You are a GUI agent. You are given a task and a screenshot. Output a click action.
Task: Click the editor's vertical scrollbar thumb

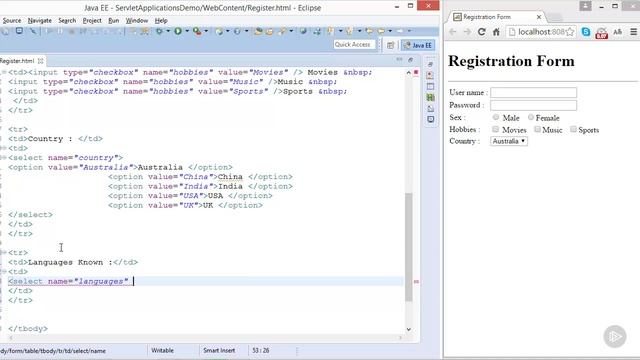pos(409,247)
